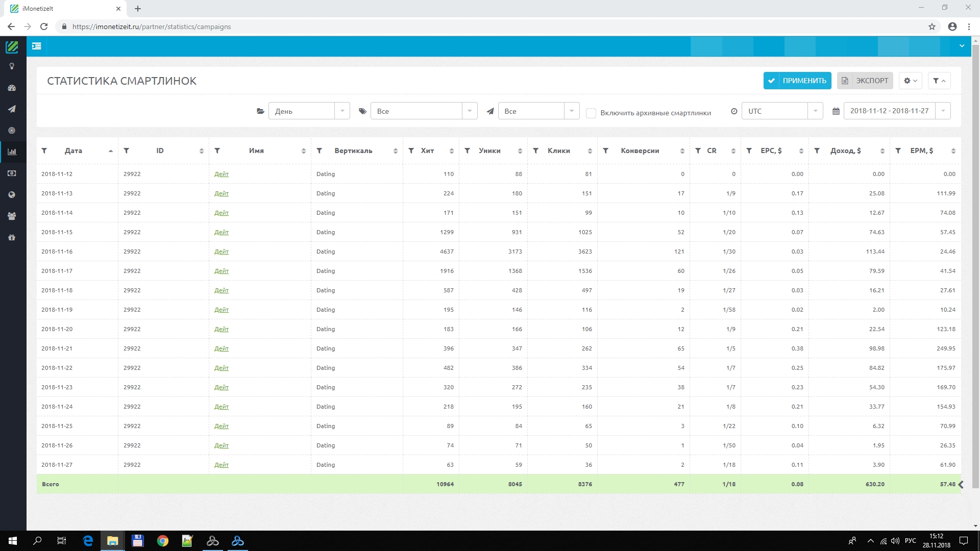Enable the Включить архивные смартлинки checkbox
Viewport: 980px width, 551px height.
pos(591,113)
